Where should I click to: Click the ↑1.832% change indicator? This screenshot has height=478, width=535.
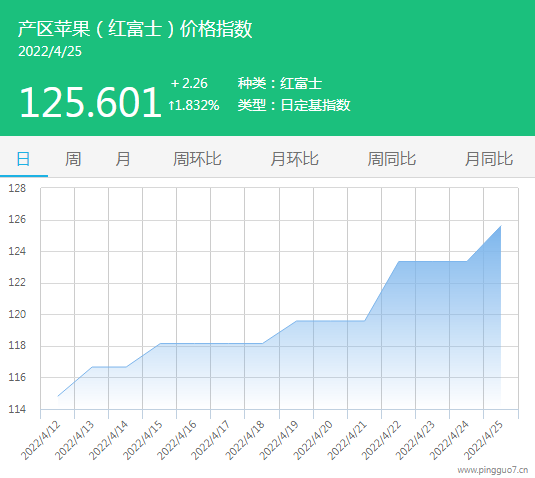click(x=193, y=105)
